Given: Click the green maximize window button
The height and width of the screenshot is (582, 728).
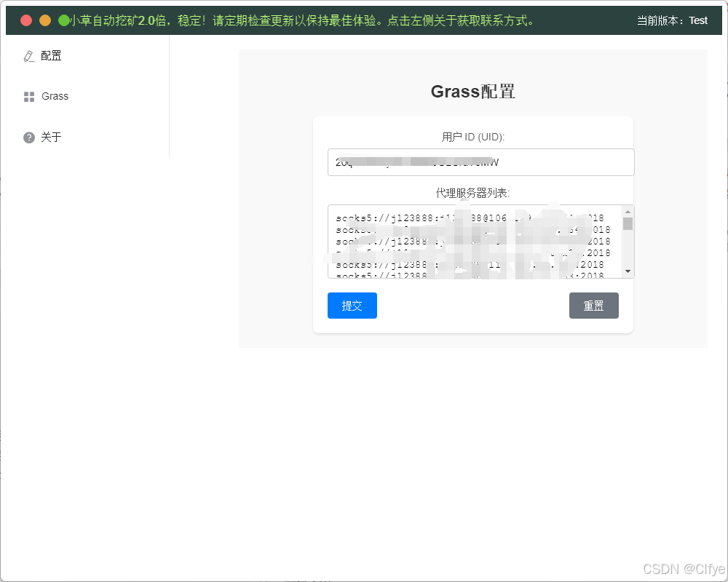Looking at the screenshot, I should [63, 20].
